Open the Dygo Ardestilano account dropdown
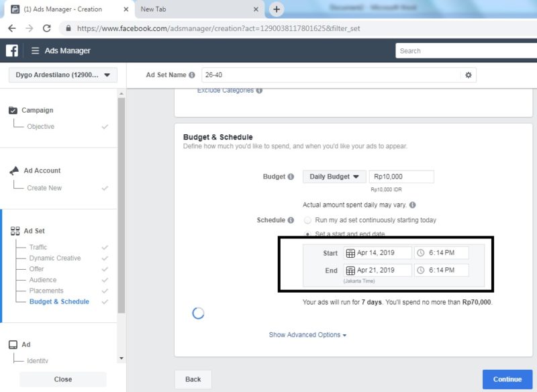The height and width of the screenshot is (392, 537). [63, 75]
